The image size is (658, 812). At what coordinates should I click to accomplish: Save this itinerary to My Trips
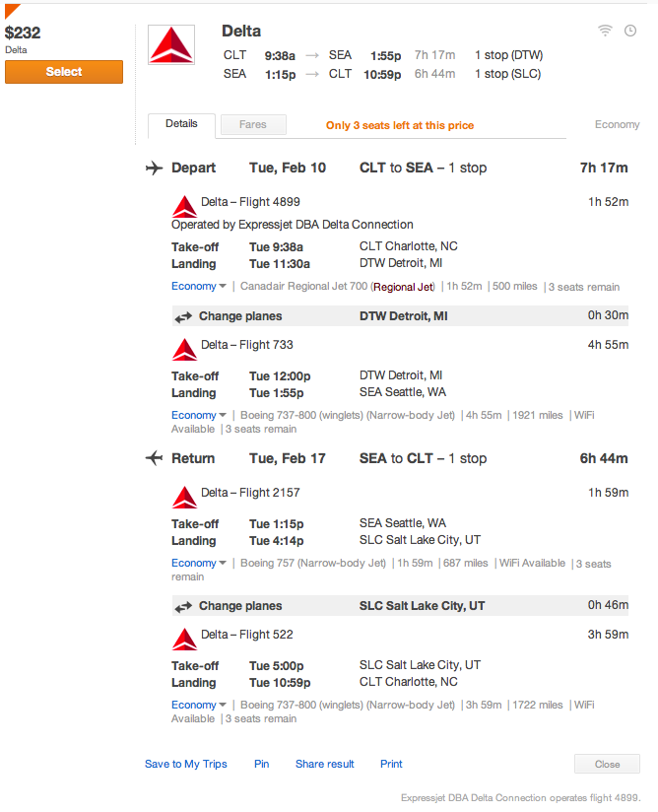point(186,764)
